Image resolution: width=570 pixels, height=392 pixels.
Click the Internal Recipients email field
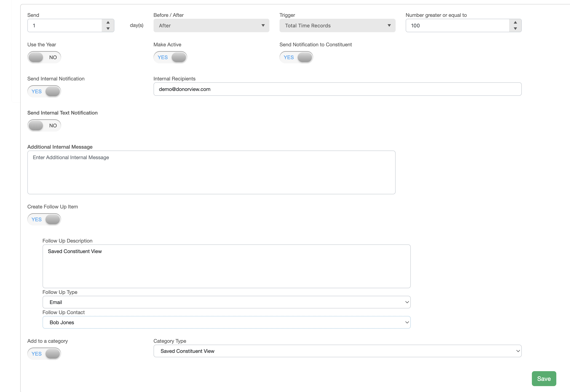coord(337,89)
